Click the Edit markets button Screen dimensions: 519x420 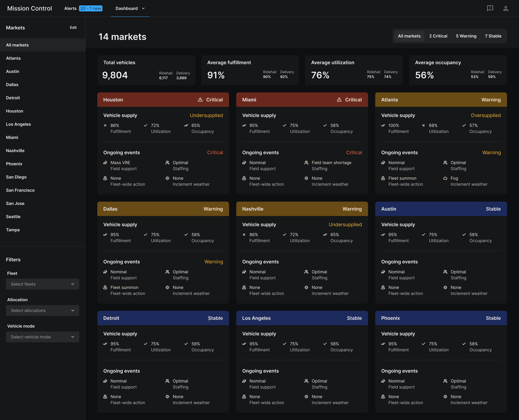tap(73, 28)
